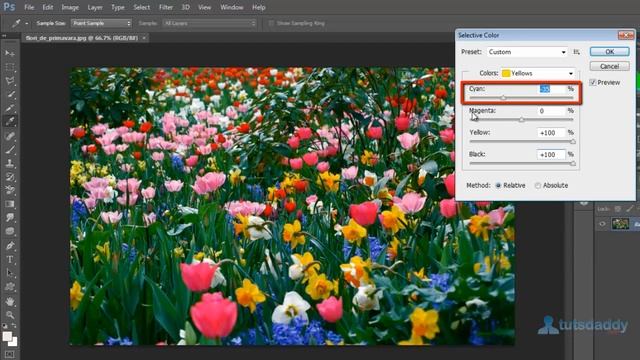Select the Dodge/Sponge tool
The image size is (640, 360).
point(10,232)
